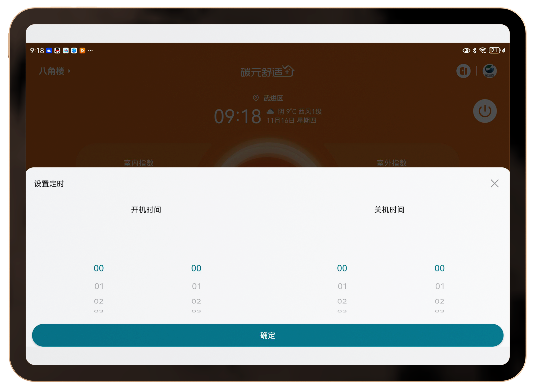This screenshot has height=392, width=533.
Task: Tap the notification overflow dots
Action: [90, 51]
